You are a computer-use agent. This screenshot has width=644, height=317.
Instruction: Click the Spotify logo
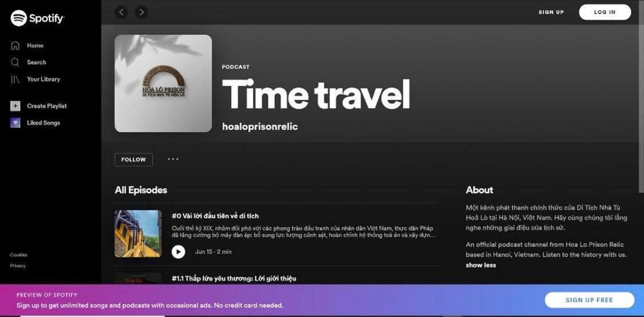(38, 18)
